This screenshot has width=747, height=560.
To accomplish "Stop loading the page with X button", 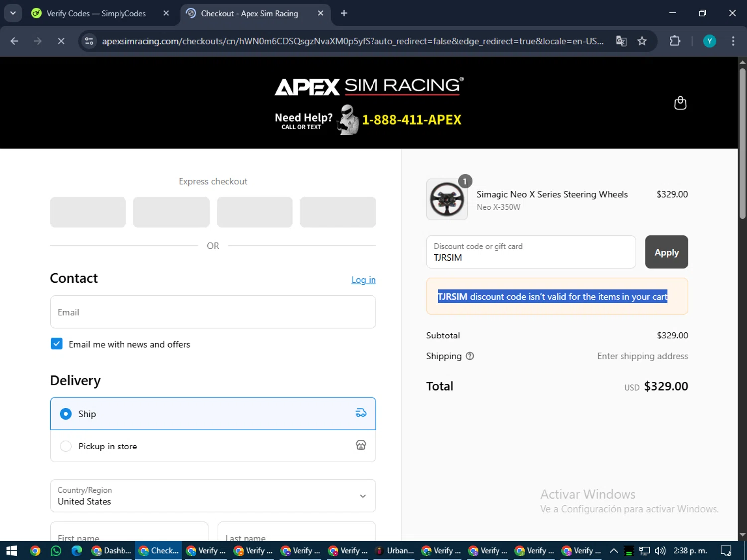I will [x=61, y=41].
